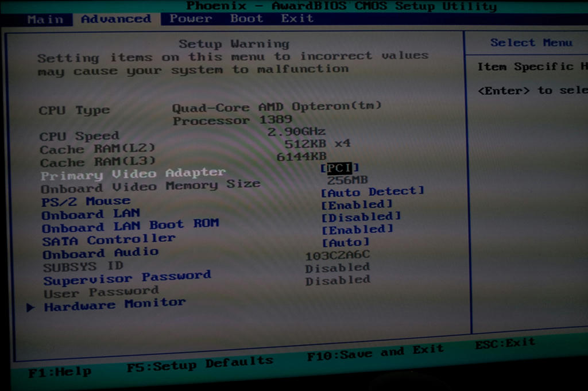This screenshot has height=391, width=588.
Task: Click the CPU Speed label
Action: pyautogui.click(x=79, y=136)
